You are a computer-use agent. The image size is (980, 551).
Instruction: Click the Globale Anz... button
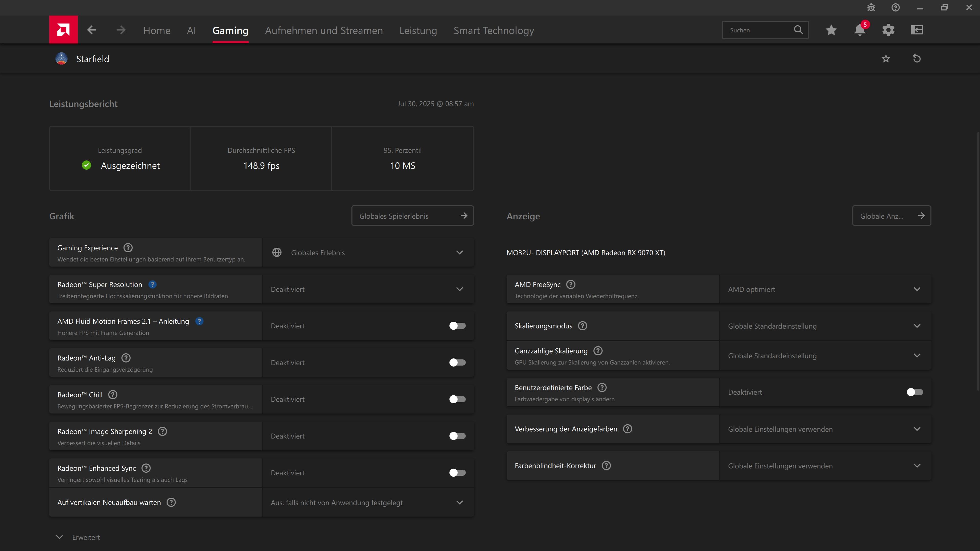pos(891,216)
